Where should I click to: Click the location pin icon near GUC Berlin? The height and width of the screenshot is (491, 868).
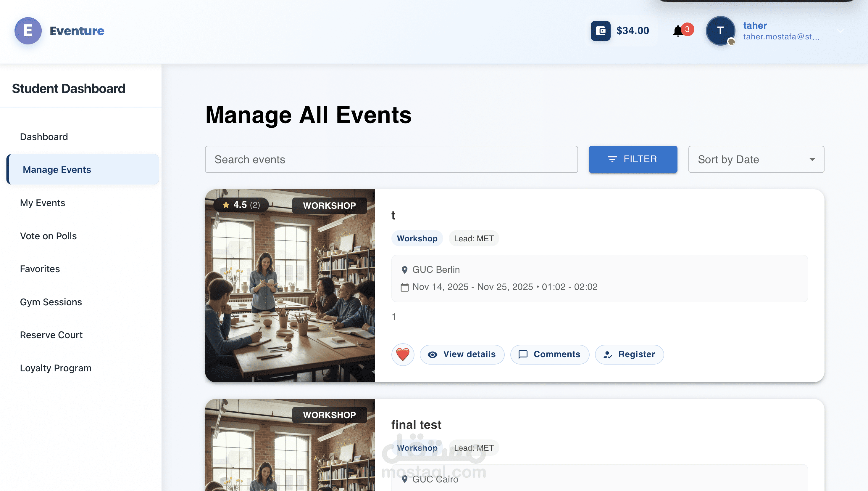pos(404,269)
